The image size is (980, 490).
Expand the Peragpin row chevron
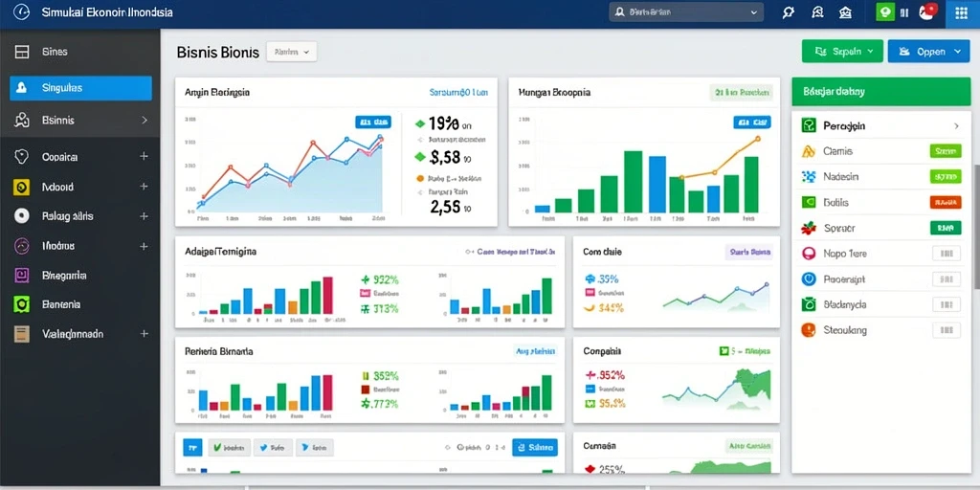pos(956,125)
